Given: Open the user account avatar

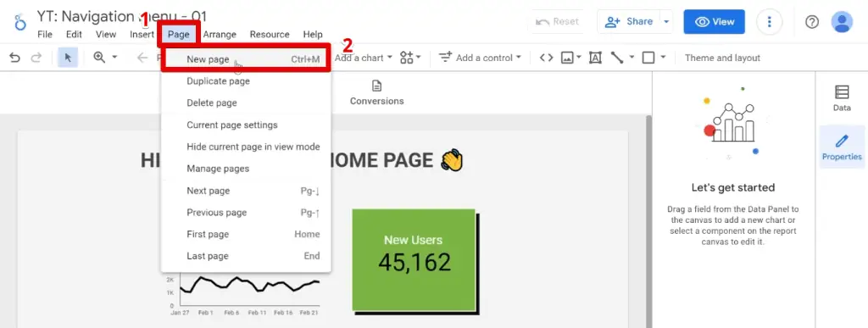Looking at the screenshot, I should coord(842,22).
